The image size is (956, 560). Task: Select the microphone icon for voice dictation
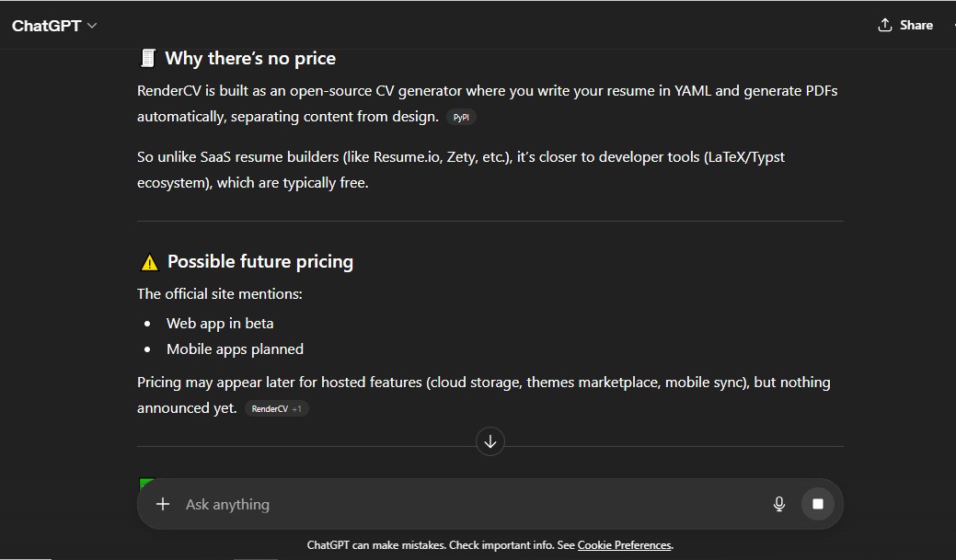click(x=779, y=504)
